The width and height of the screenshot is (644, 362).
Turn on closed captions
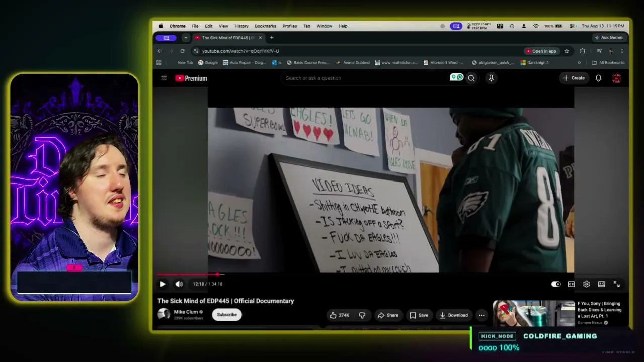pyautogui.click(x=571, y=284)
